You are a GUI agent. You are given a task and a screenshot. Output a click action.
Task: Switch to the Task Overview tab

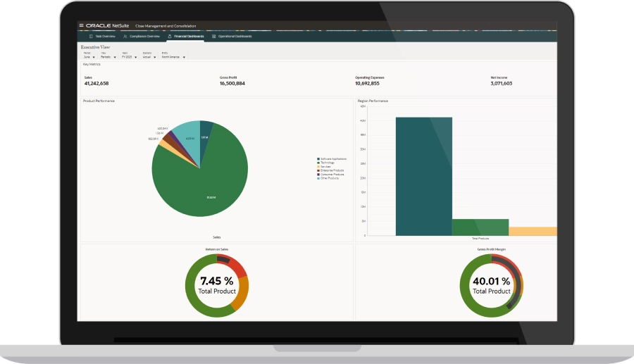pyautogui.click(x=105, y=36)
